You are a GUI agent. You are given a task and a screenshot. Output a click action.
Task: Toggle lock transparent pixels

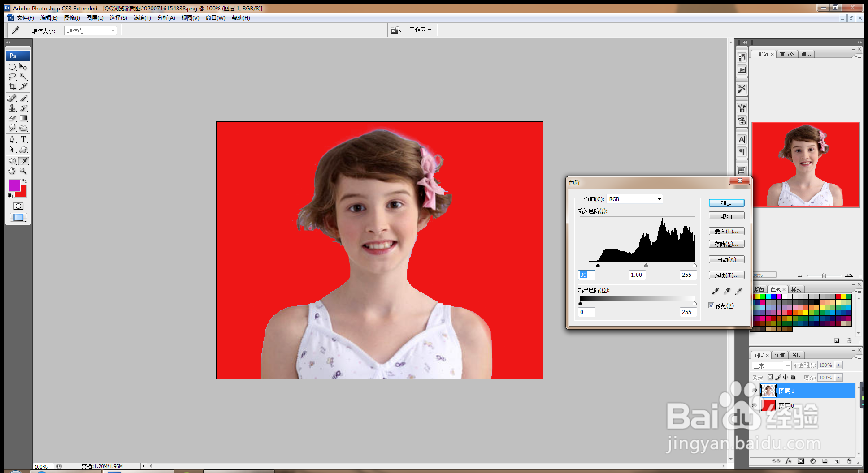[770, 377]
